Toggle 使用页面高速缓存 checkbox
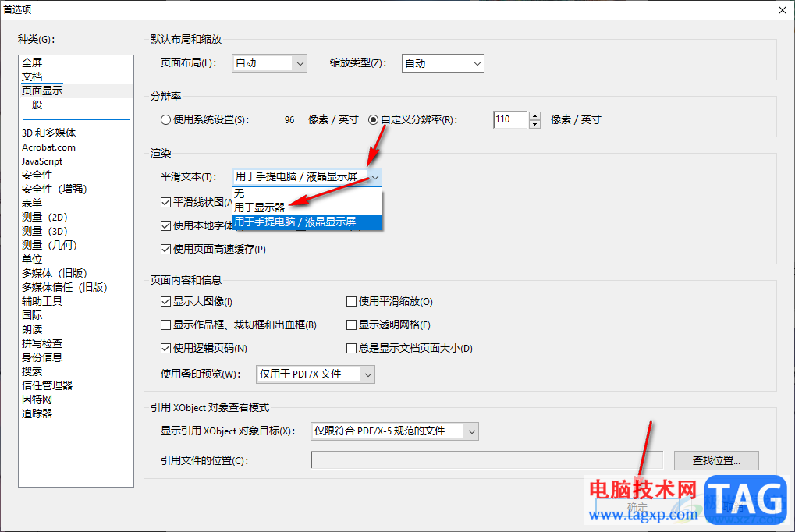This screenshot has height=532, width=795. point(165,249)
